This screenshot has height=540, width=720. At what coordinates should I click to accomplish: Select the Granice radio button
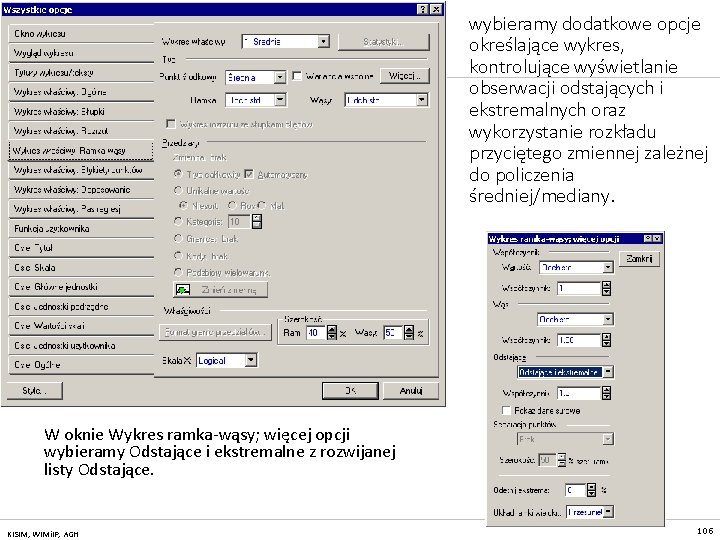[178, 238]
